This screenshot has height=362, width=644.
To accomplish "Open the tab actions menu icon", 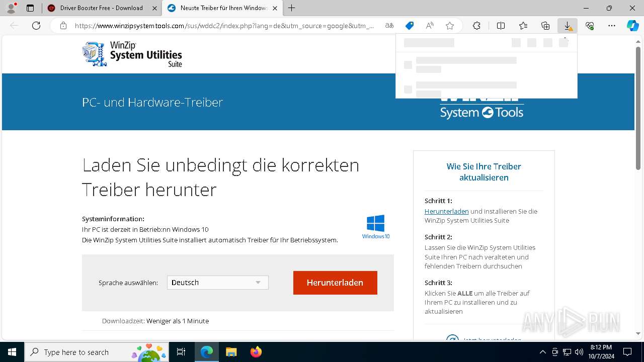I will click(x=30, y=8).
